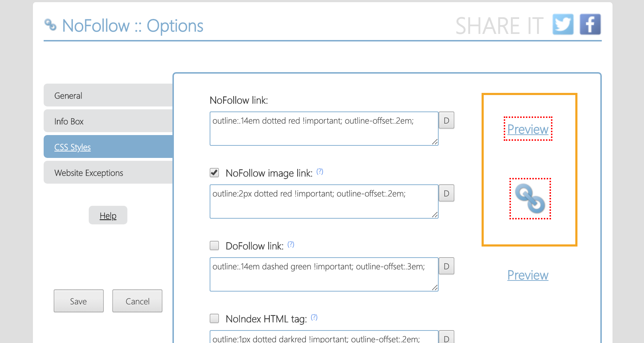Screen dimensions: 644x343
Task: Switch to the General tab
Action: click(x=68, y=95)
